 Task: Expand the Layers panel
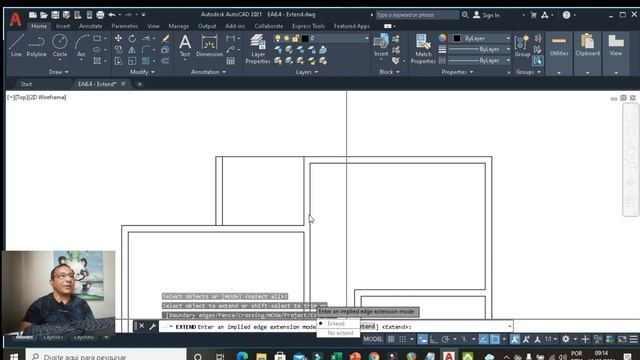[307, 72]
